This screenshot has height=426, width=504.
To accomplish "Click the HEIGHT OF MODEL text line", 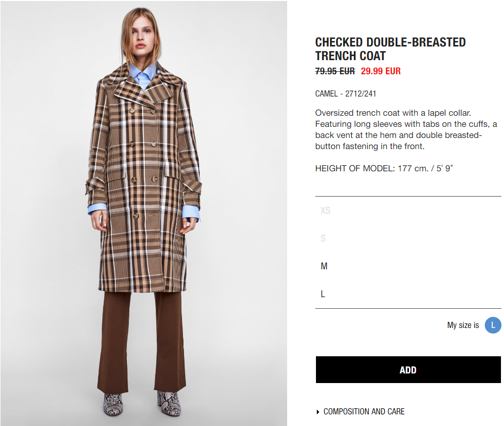I will [384, 168].
